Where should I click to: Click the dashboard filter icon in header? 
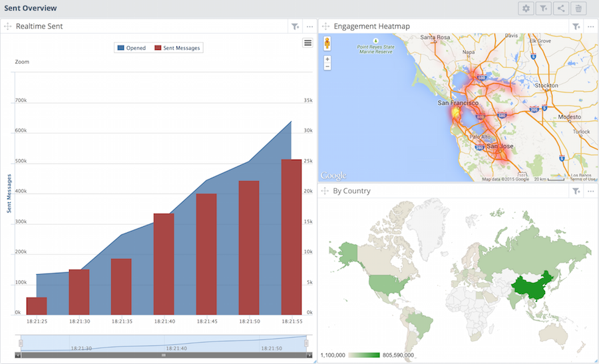[543, 9]
